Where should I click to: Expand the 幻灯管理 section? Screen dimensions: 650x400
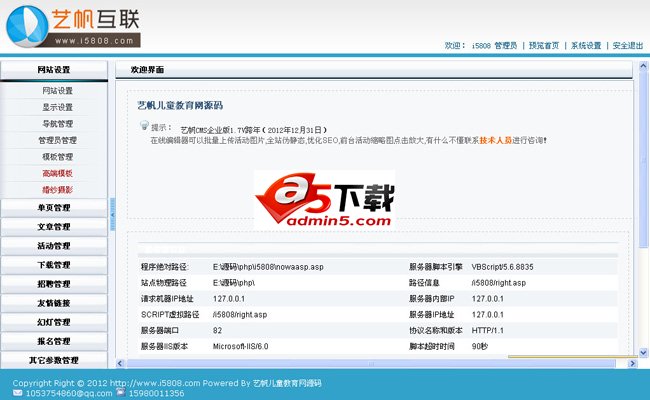[x=54, y=322]
